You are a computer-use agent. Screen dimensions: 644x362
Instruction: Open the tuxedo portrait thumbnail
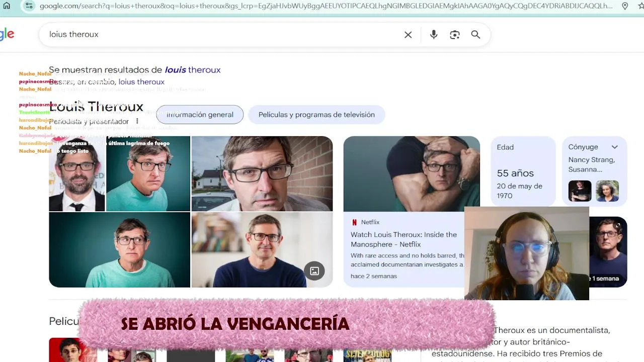(x=77, y=174)
